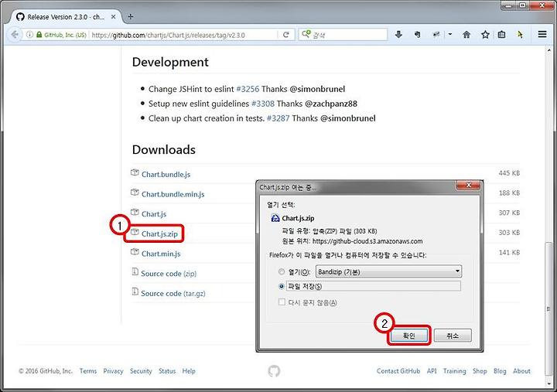Screen dimensions: 557x392
Task: Open the Training footer link
Action: pos(454,371)
